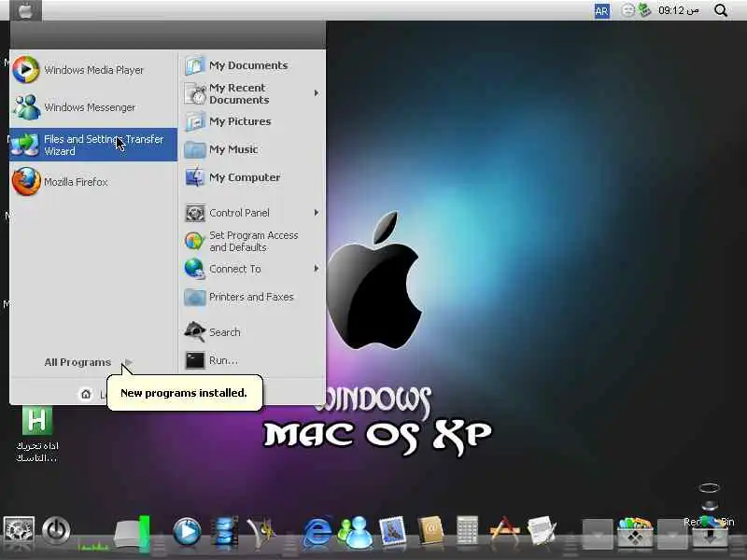747x560 pixels.
Task: Open the downloads arrow stack in dock
Action: point(710,534)
